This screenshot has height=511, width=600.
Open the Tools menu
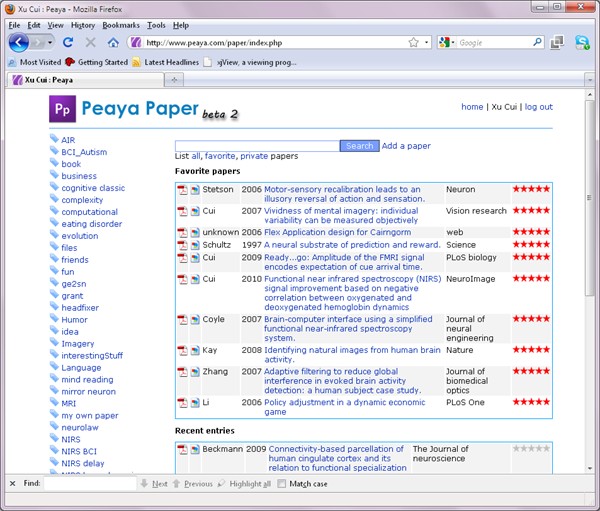(156, 25)
